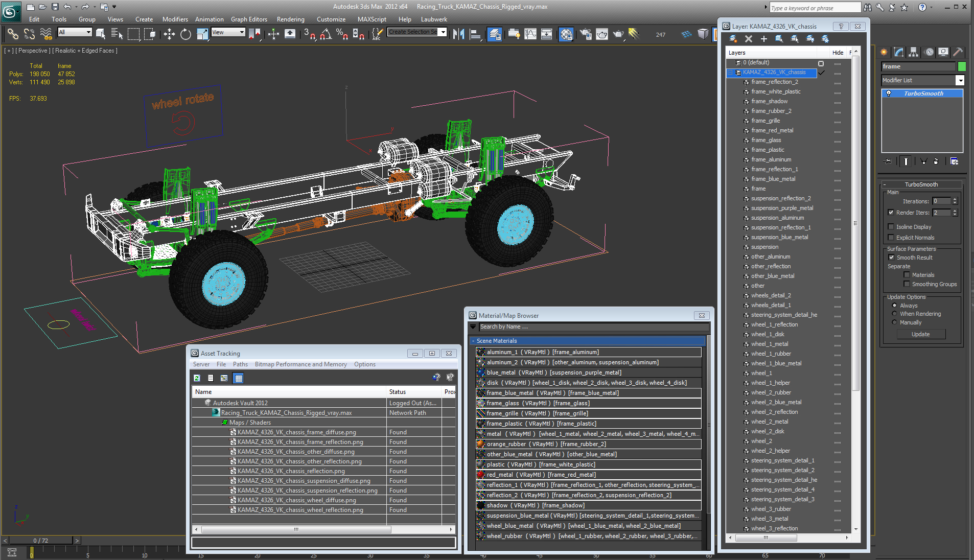Toggle the 3D Snaps button

pyautogui.click(x=310, y=34)
